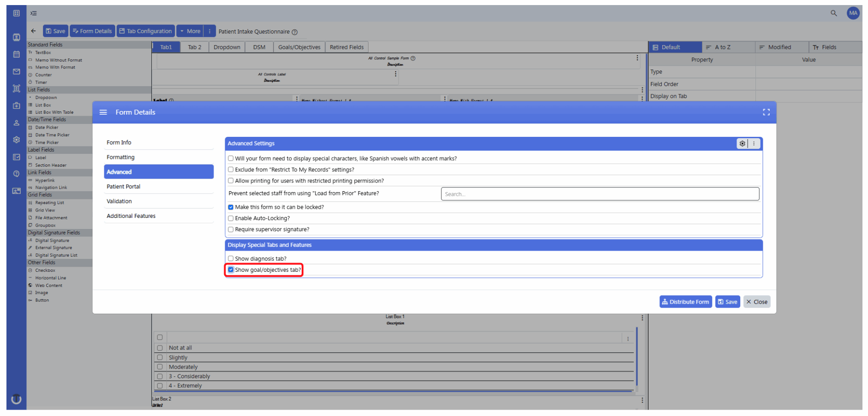Check the Not at all row checkbox
The image size is (868, 416).
160,348
